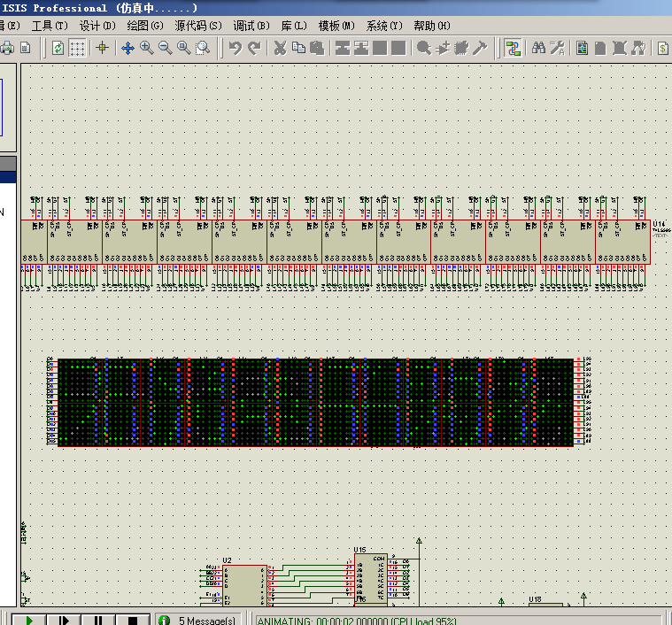Click the Cut scissors icon

[x=280, y=48]
